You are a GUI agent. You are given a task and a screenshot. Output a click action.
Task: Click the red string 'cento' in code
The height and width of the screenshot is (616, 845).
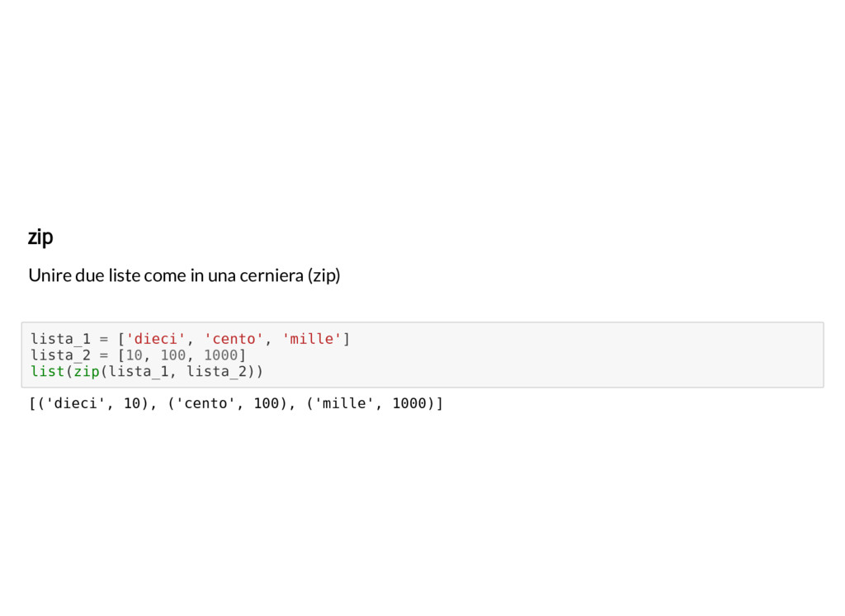coord(234,339)
